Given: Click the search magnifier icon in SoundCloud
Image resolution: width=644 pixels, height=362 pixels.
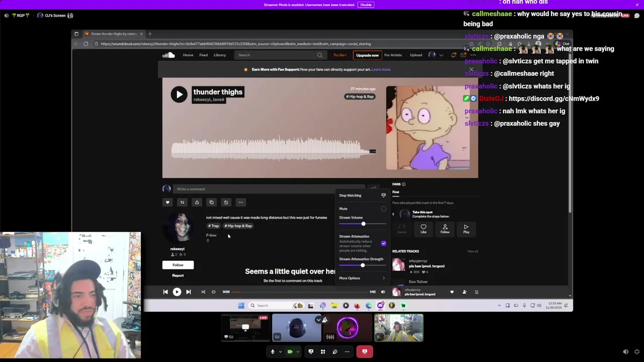Looking at the screenshot, I should click(320, 55).
